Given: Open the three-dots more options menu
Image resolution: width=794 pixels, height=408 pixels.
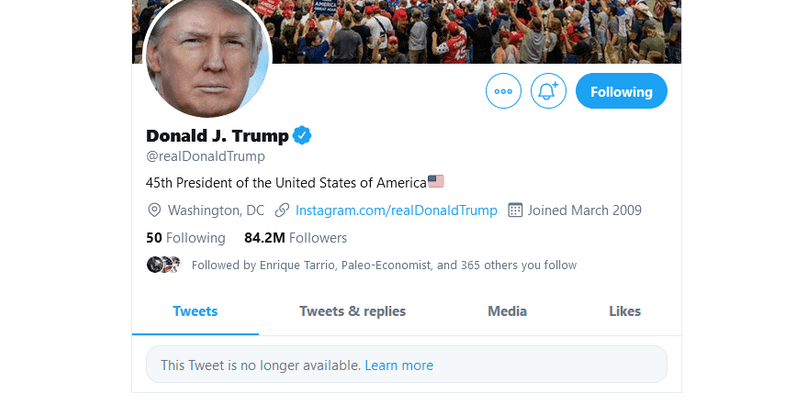Looking at the screenshot, I should click(x=503, y=92).
